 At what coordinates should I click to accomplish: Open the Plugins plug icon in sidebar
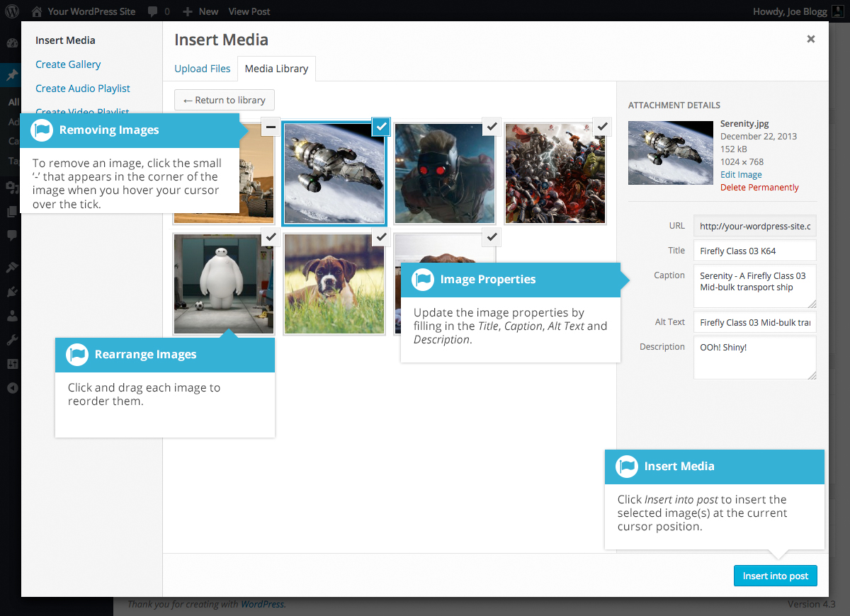[11, 292]
